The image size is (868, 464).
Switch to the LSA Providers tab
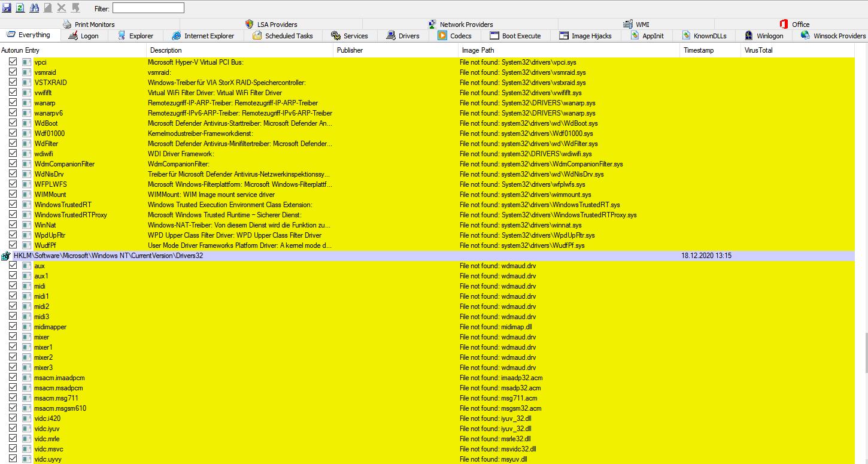271,25
